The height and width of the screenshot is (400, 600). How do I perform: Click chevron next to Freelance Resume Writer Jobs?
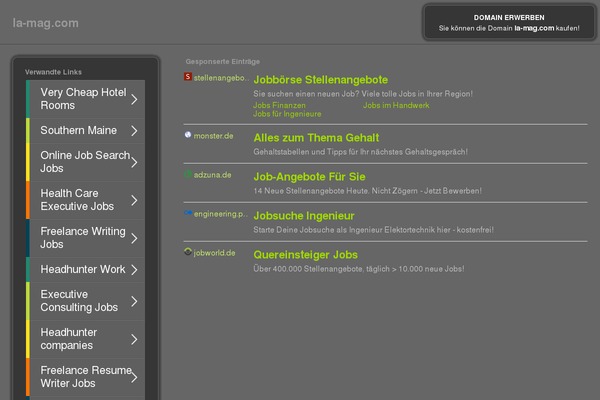(134, 378)
